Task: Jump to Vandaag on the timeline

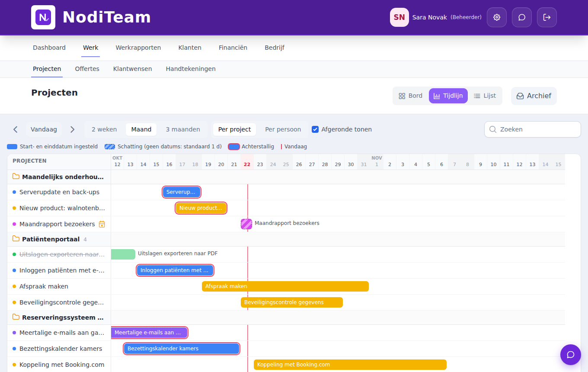Action: pyautogui.click(x=44, y=129)
